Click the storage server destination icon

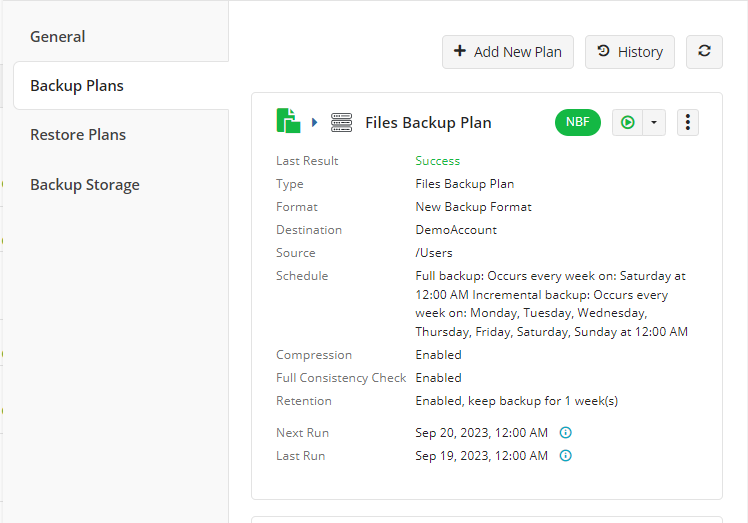click(x=342, y=123)
